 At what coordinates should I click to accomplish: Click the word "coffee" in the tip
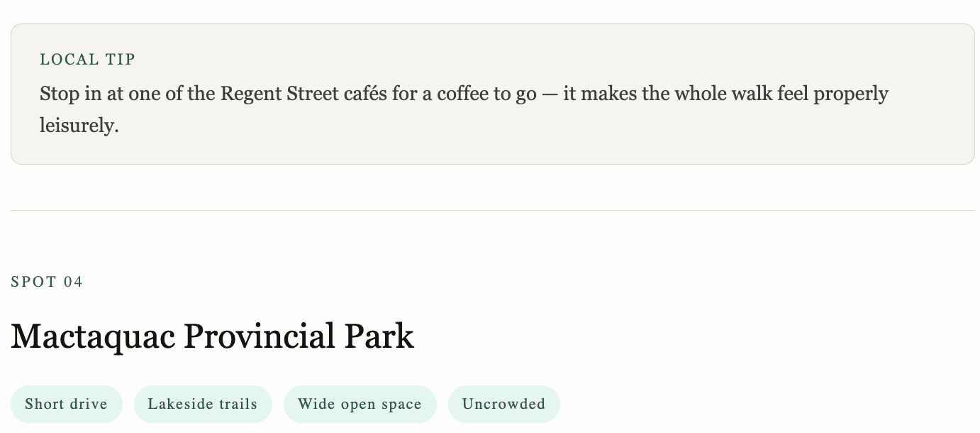[463, 94]
